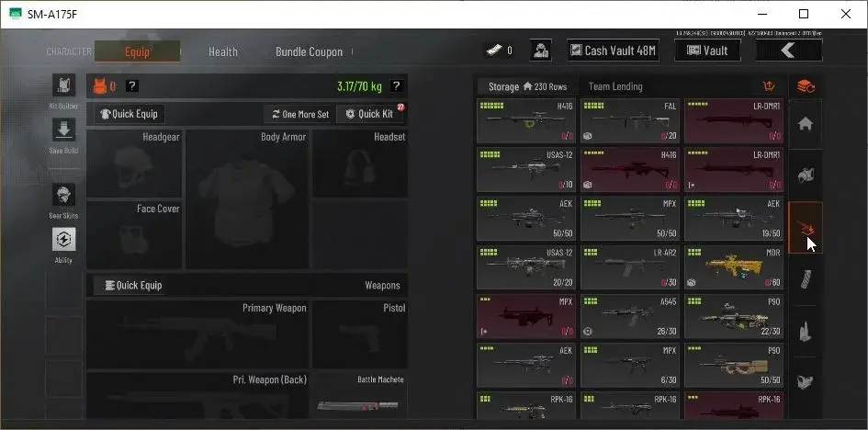Click the One More Set button
This screenshot has width=868, height=430.
click(299, 114)
